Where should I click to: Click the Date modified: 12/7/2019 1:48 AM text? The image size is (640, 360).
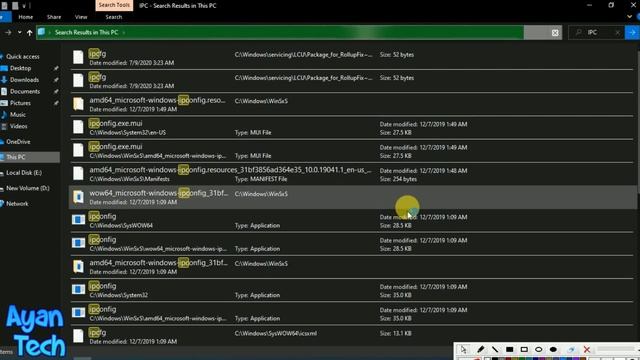423,171
